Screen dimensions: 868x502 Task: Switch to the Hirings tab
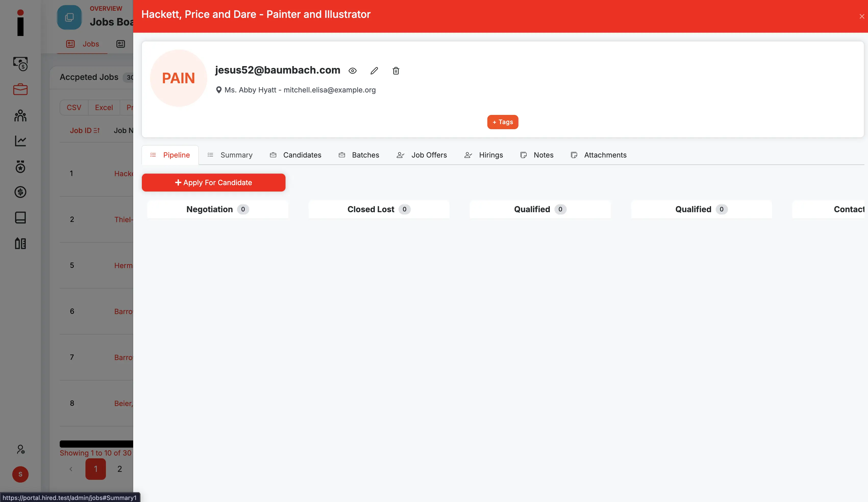click(x=483, y=155)
